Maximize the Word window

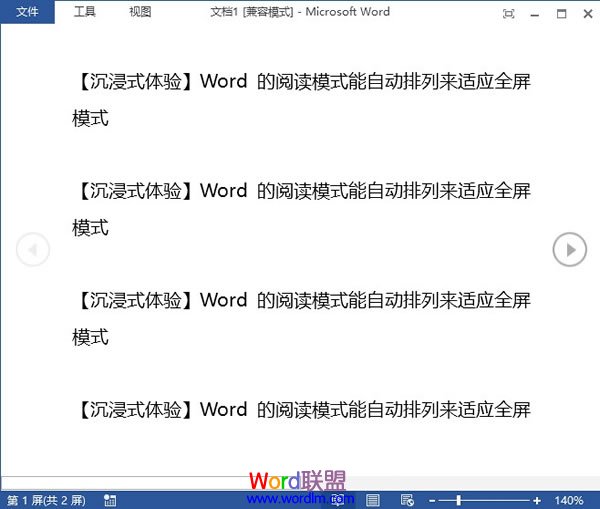[x=561, y=13]
